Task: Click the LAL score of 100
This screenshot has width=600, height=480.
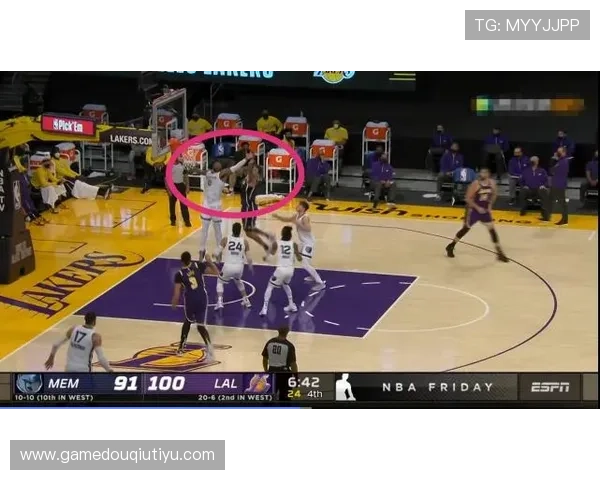Action: tap(166, 383)
